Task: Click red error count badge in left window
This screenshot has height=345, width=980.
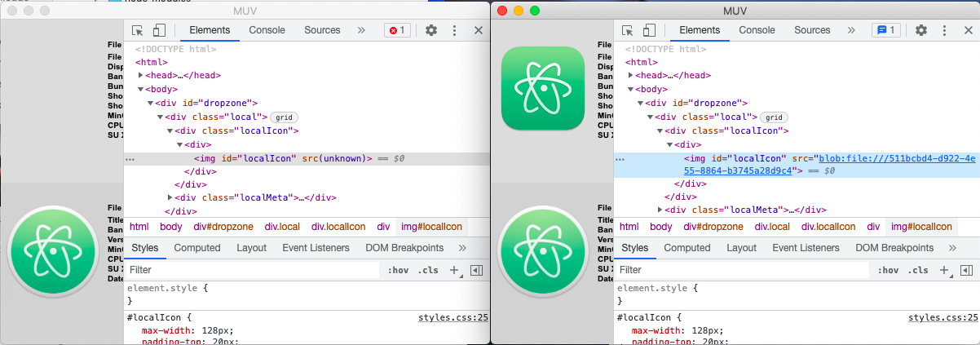Action: click(x=397, y=30)
